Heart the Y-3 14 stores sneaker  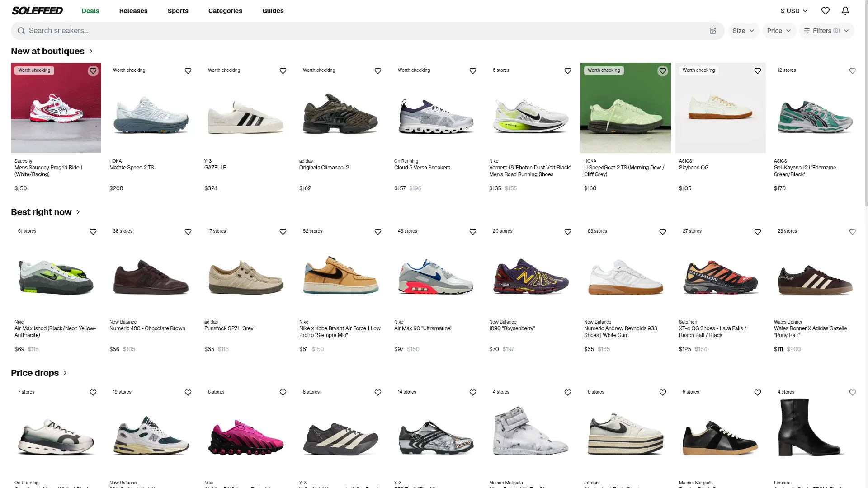pos(473,393)
